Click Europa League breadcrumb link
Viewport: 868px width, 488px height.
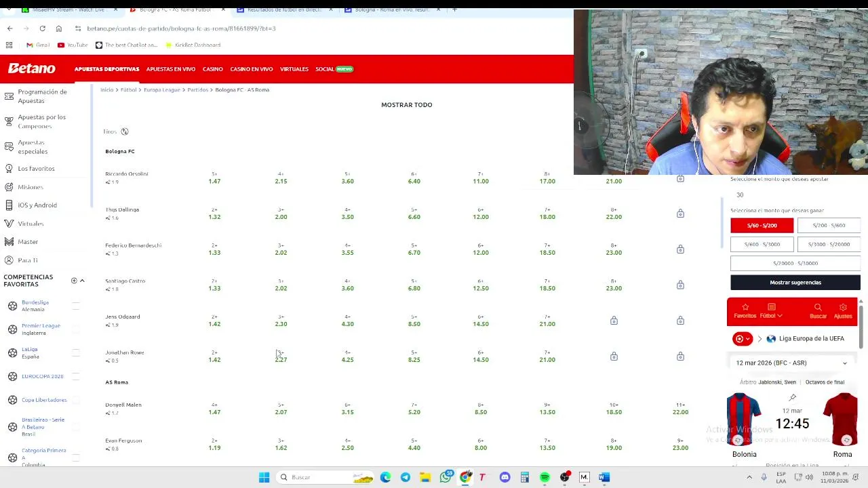162,89
